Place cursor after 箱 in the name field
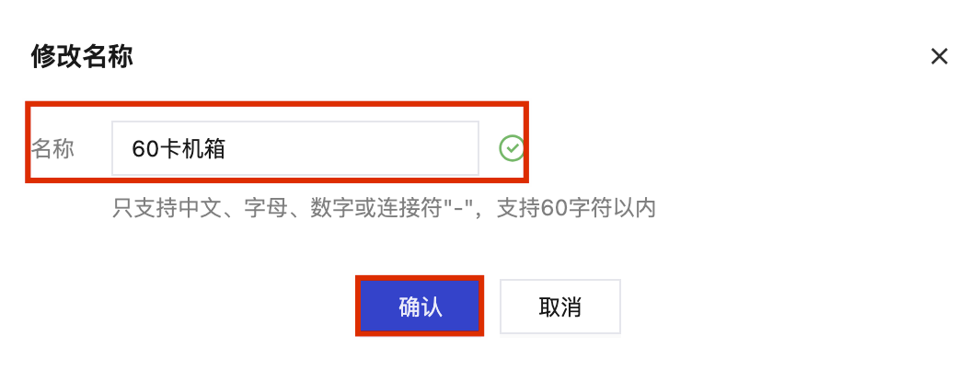Screen dimensions: 980x371 pos(226,149)
